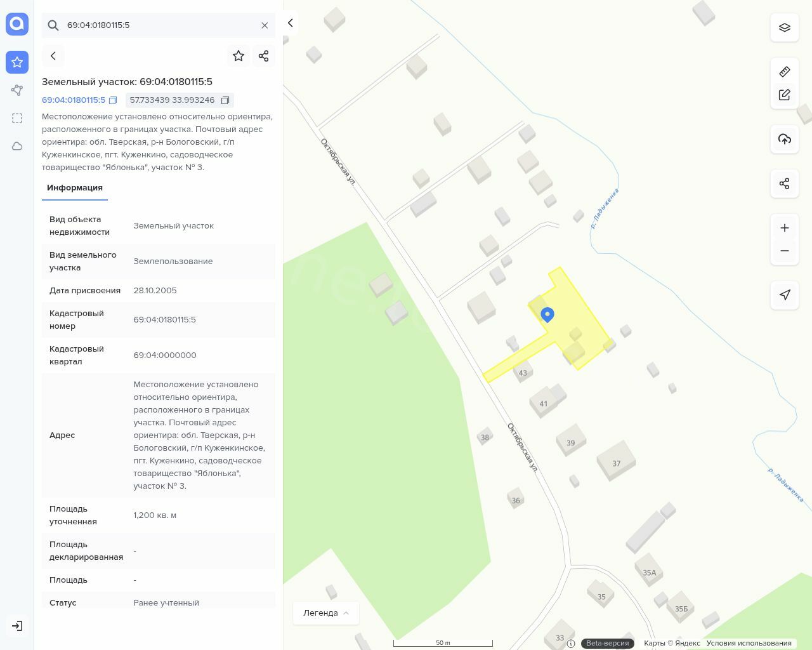Image resolution: width=812 pixels, height=650 pixels.
Task: Click the upload to cloud icon
Action: point(784,139)
